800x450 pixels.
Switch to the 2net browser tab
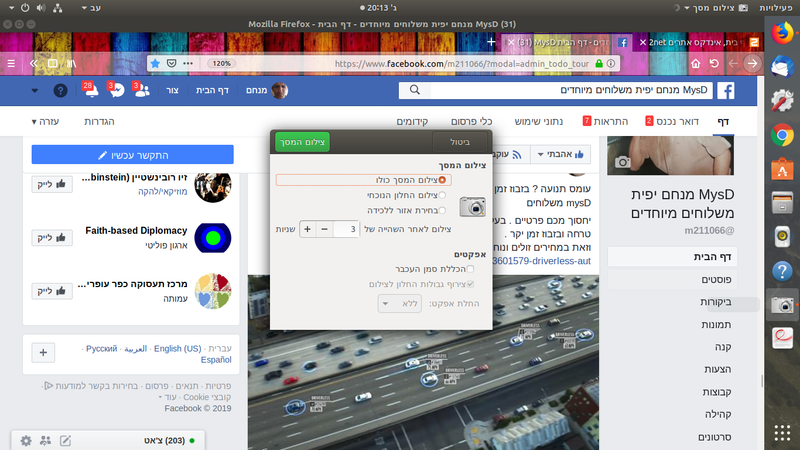[x=700, y=42]
